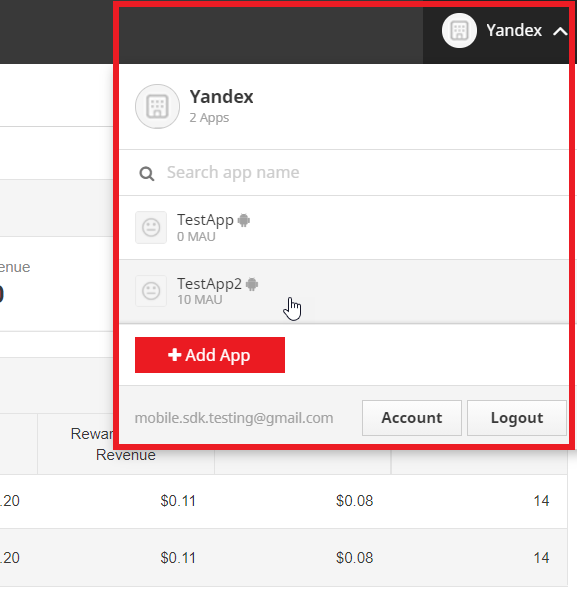
Task: Click the Yandex name in the header
Action: click(514, 30)
